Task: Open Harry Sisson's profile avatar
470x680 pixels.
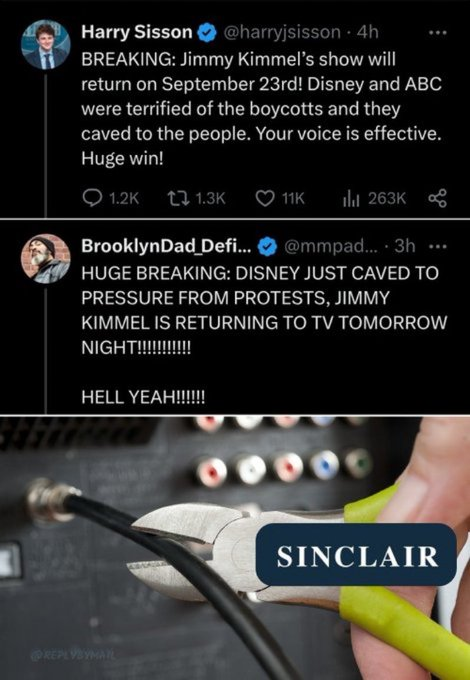Action: pyautogui.click(x=46, y=45)
